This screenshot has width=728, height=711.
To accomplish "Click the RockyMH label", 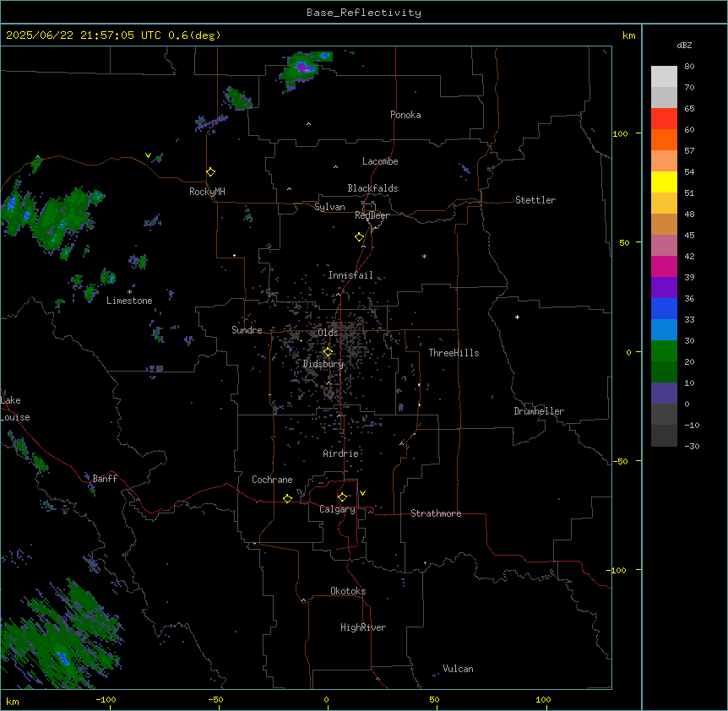I will 207,192.
